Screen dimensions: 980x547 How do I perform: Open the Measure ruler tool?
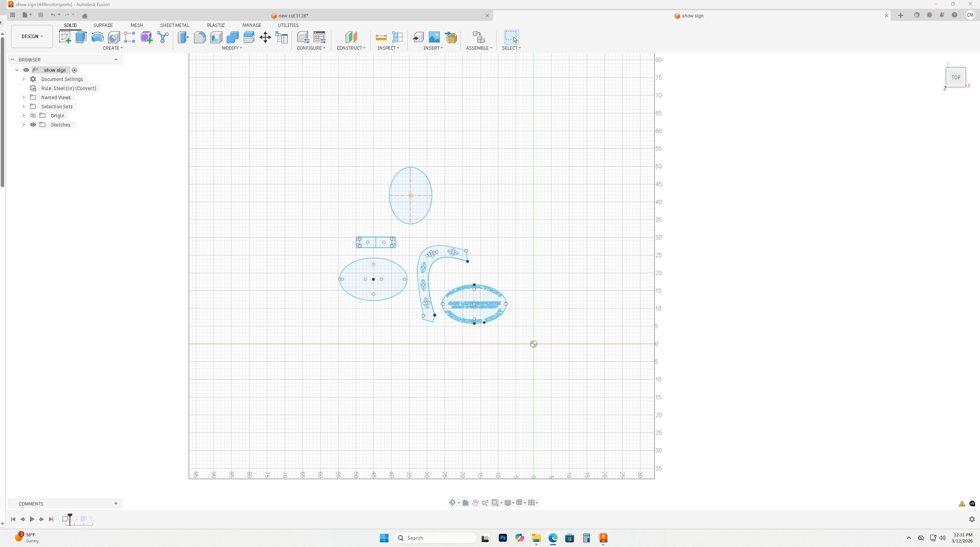coord(381,37)
